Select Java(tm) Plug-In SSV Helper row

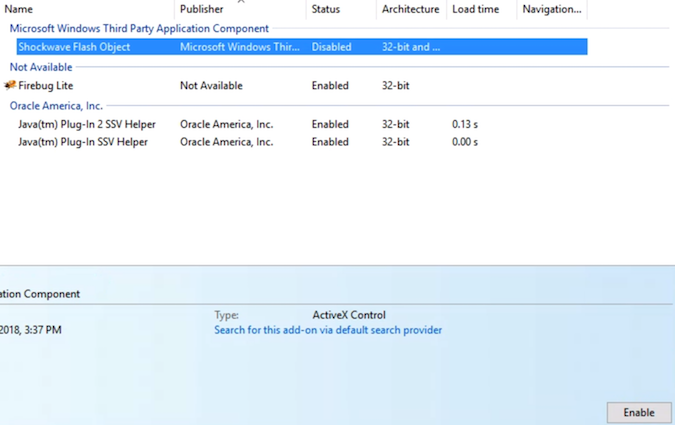[83, 142]
